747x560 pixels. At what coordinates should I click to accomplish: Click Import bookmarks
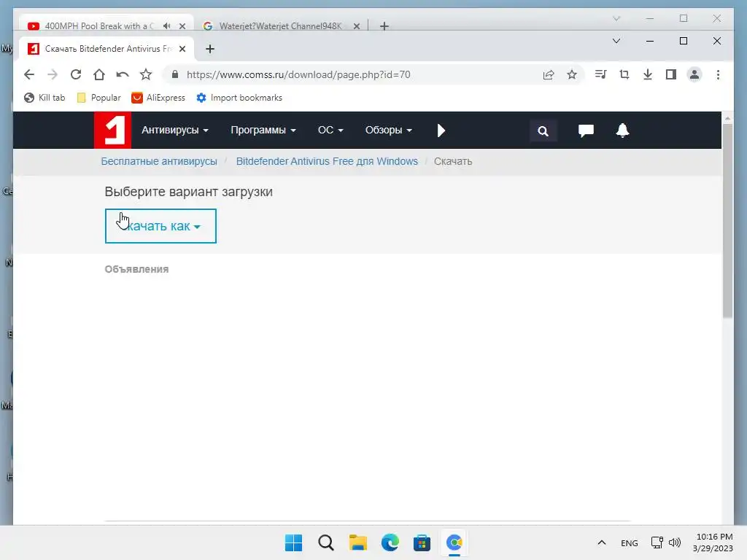point(239,98)
